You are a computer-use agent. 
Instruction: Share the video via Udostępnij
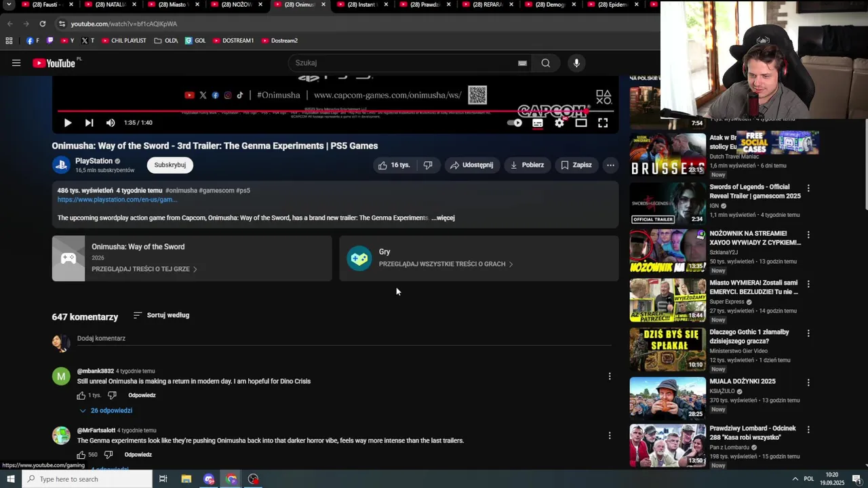472,165
